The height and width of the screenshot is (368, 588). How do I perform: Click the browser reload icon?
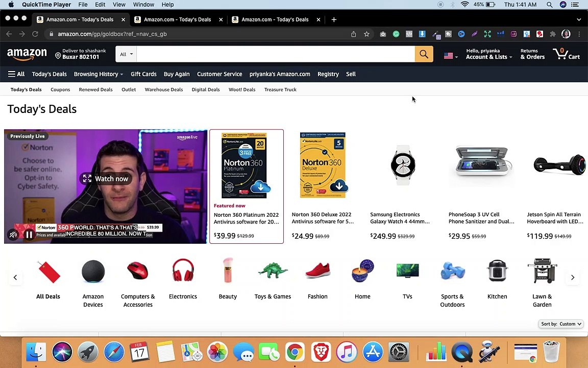(35, 34)
